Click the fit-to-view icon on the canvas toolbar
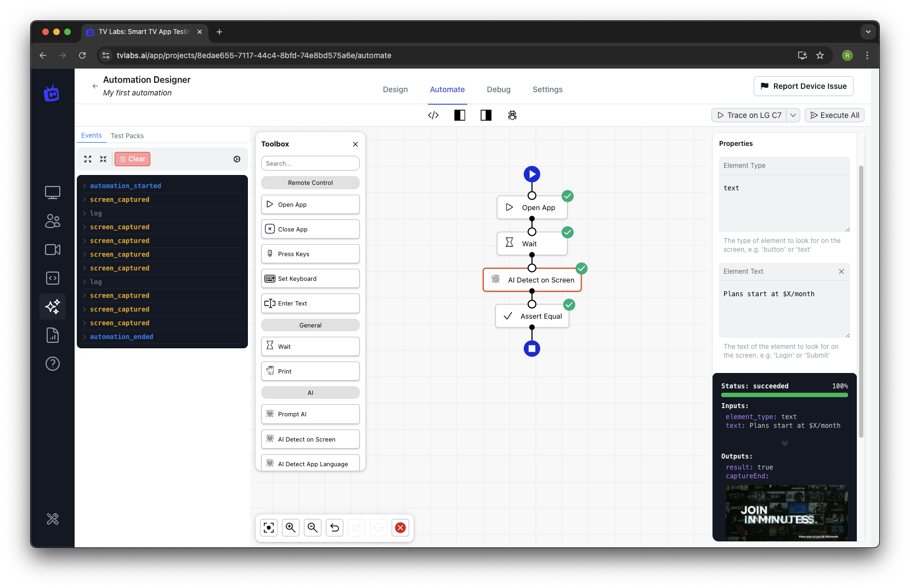This screenshot has height=588, width=910. coord(268,528)
